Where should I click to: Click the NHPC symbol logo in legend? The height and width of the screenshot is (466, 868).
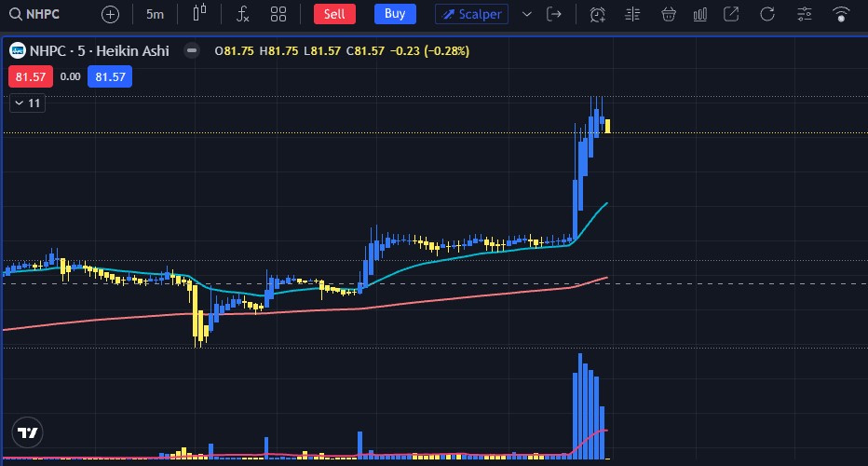coord(18,51)
